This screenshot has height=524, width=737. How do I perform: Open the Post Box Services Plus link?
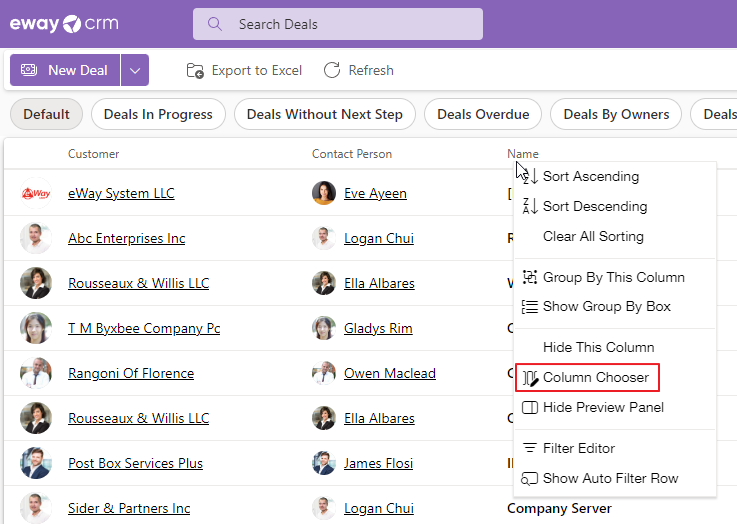135,463
